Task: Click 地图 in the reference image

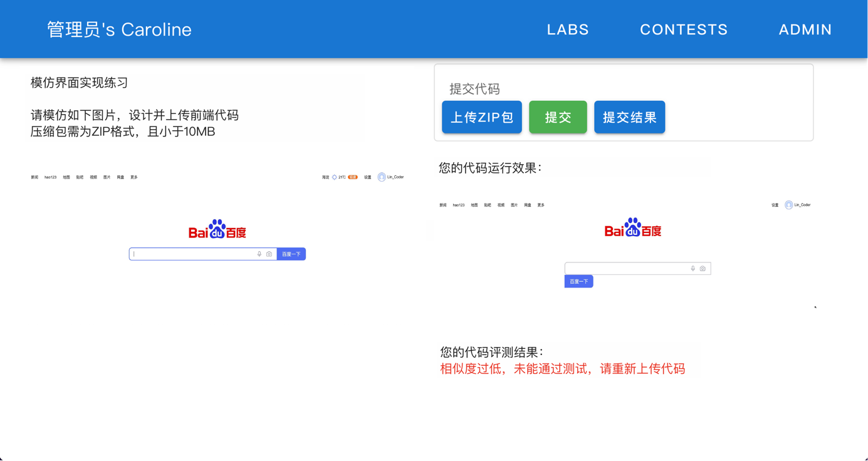Action: (66, 177)
